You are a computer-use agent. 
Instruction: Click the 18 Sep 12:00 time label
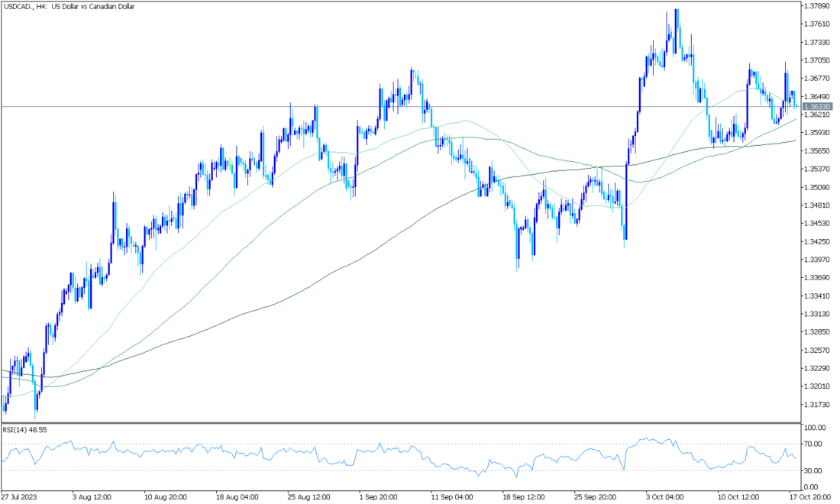click(x=524, y=497)
